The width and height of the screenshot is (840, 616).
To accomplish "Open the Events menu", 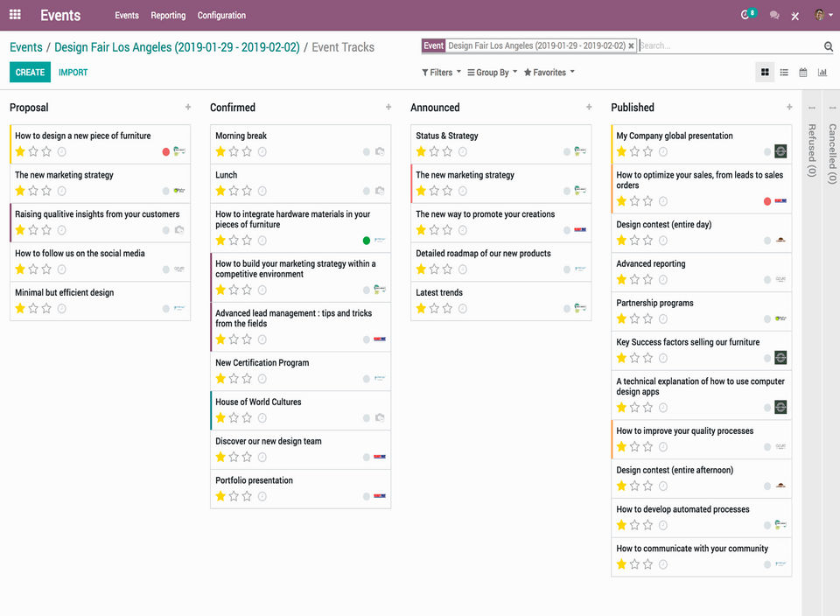I will point(127,16).
